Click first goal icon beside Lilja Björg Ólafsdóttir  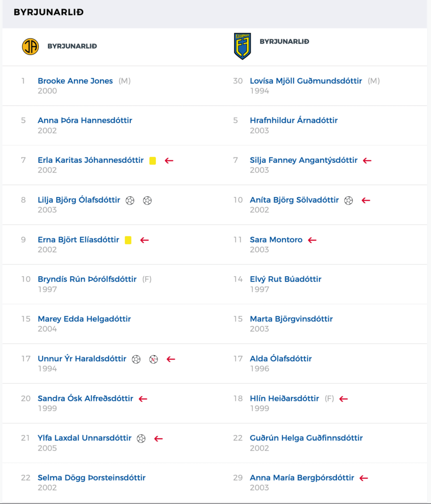click(130, 201)
